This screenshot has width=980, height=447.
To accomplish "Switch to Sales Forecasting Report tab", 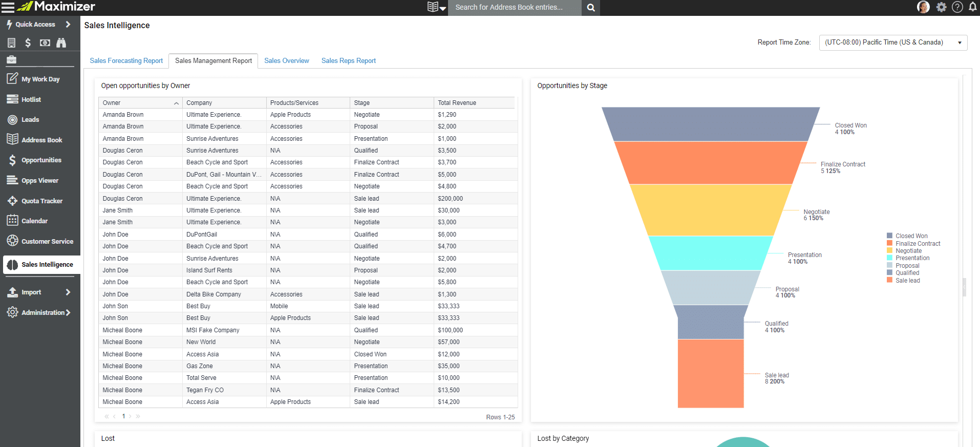I will [x=126, y=61].
